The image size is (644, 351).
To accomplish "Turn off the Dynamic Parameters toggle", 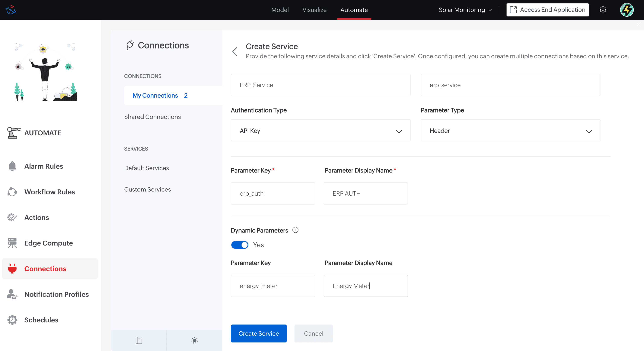I will 239,245.
